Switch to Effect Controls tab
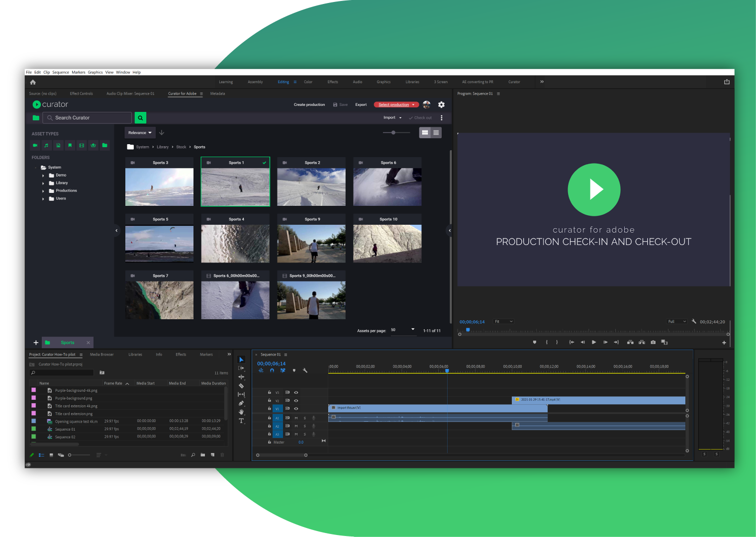Image resolution: width=756 pixels, height=537 pixels. coord(82,93)
